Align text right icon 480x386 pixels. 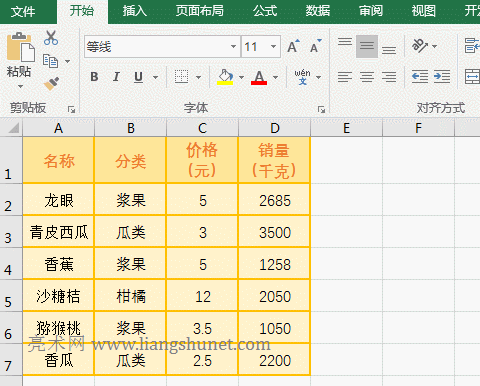(389, 77)
